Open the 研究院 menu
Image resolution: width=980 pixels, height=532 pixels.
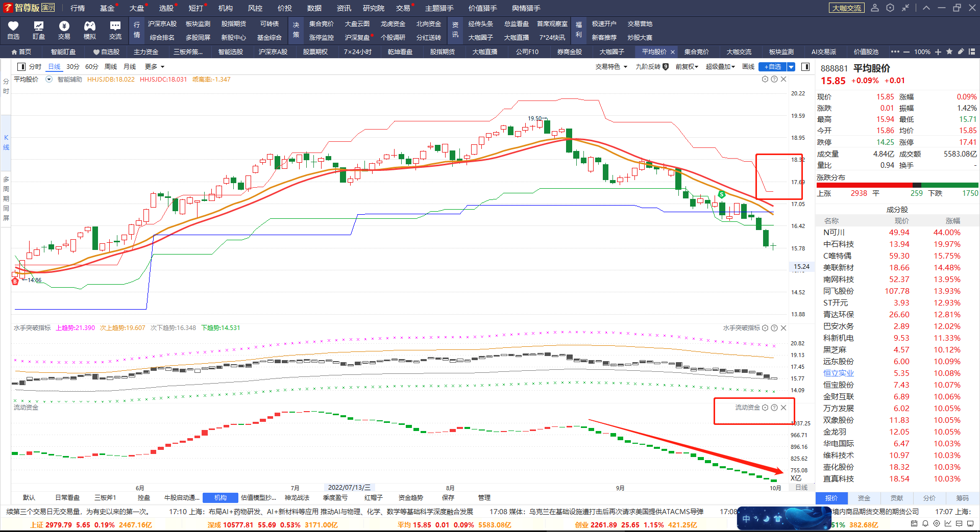pyautogui.click(x=374, y=8)
